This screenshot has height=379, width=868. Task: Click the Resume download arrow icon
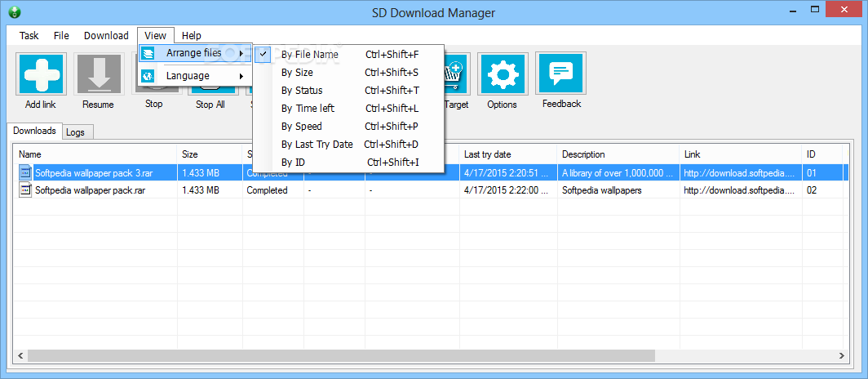(x=98, y=74)
